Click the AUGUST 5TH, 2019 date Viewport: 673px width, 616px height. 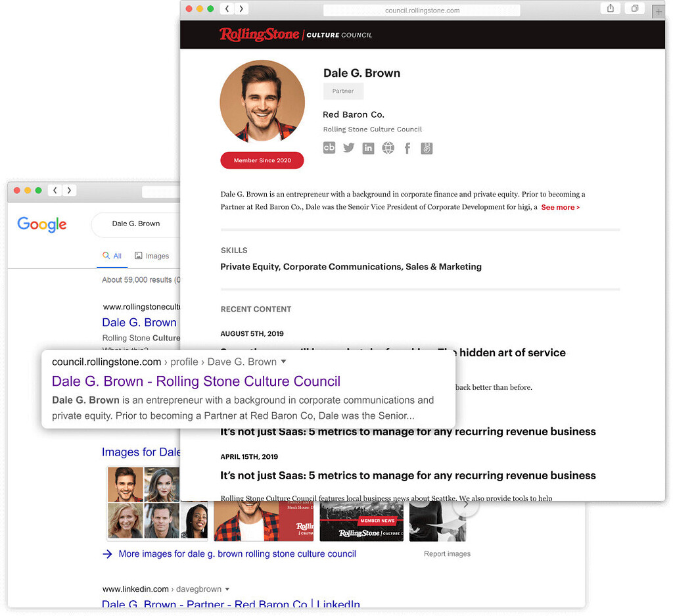coord(253,335)
